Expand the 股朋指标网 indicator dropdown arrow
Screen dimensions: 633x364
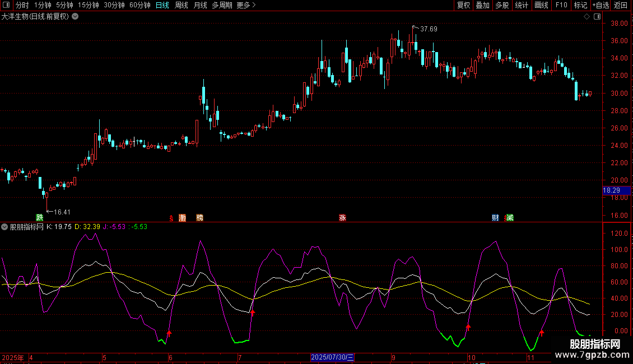point(5,227)
